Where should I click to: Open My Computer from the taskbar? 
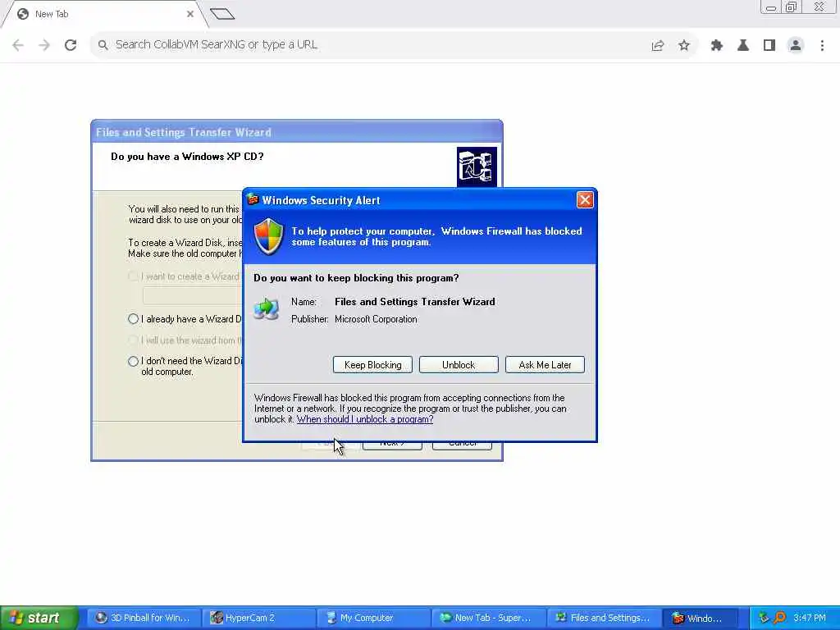click(373, 618)
